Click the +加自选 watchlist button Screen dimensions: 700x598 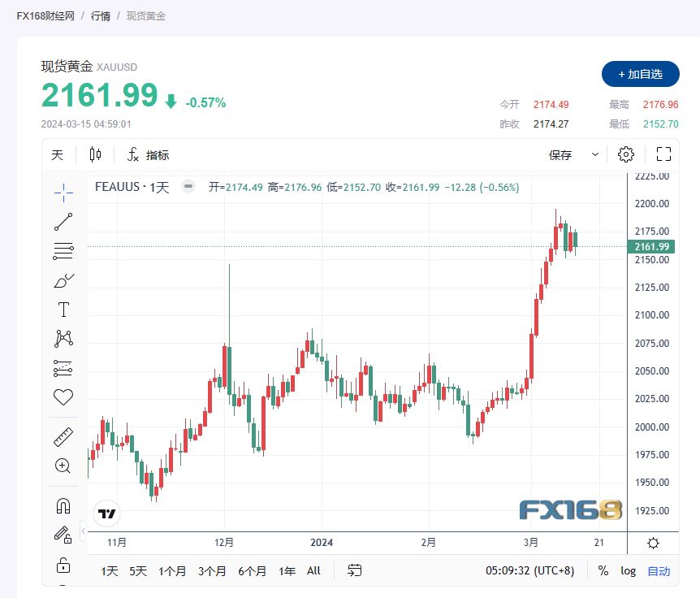pos(639,74)
